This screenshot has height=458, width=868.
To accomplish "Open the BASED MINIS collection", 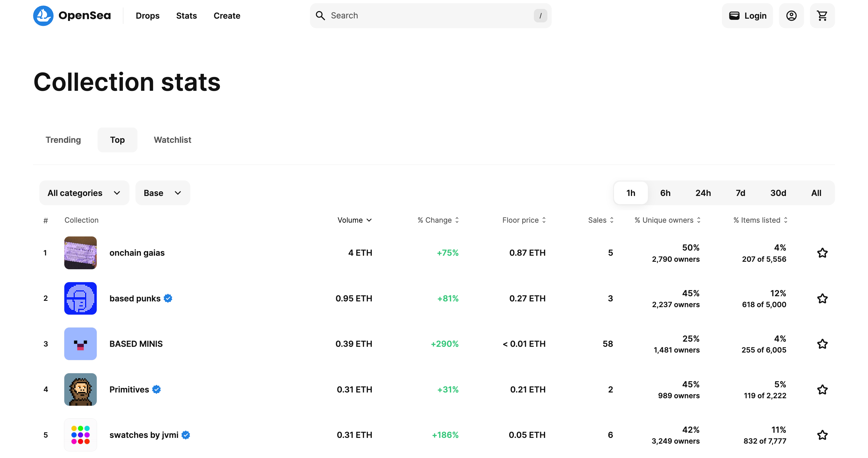I will point(136,344).
